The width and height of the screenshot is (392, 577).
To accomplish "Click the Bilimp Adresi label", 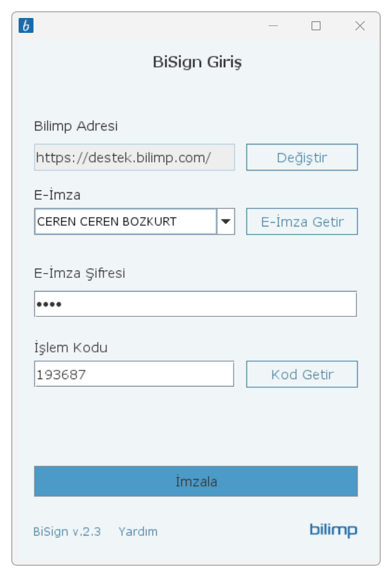I will 76,126.
